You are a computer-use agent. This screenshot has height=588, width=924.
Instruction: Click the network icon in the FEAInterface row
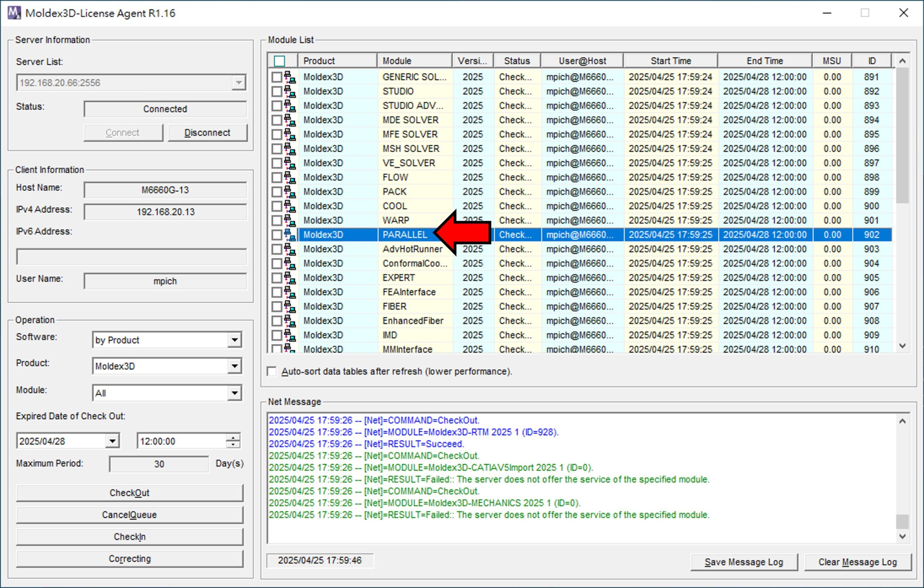pyautogui.click(x=290, y=292)
